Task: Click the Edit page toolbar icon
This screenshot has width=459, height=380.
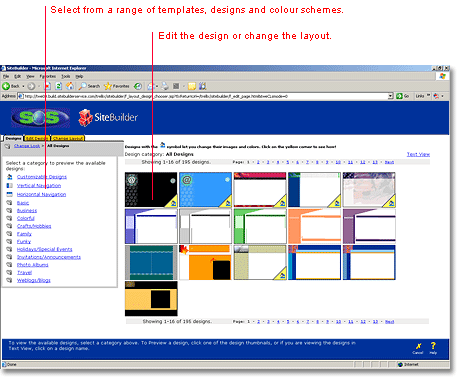Action: 176,86
